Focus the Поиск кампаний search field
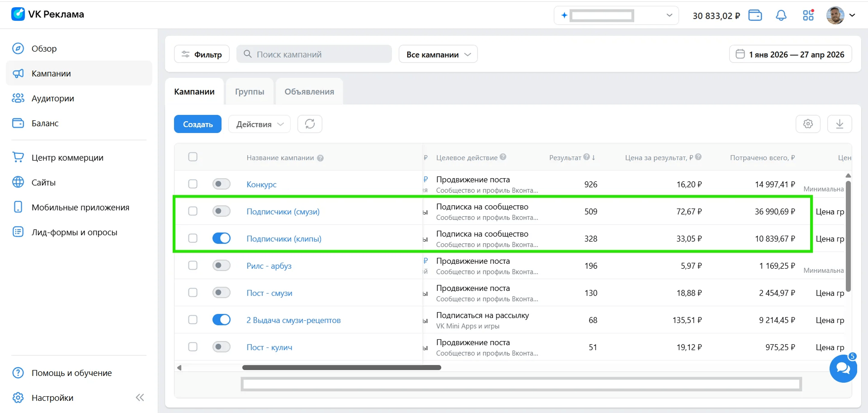Viewport: 868px width, 413px height. tap(314, 54)
